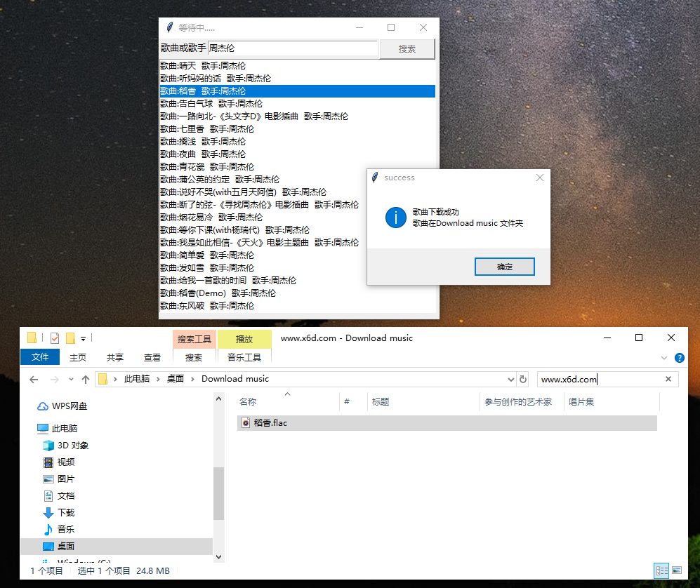The image size is (700, 588).
Task: Switch to the 播放 music tools tab
Action: point(244,339)
